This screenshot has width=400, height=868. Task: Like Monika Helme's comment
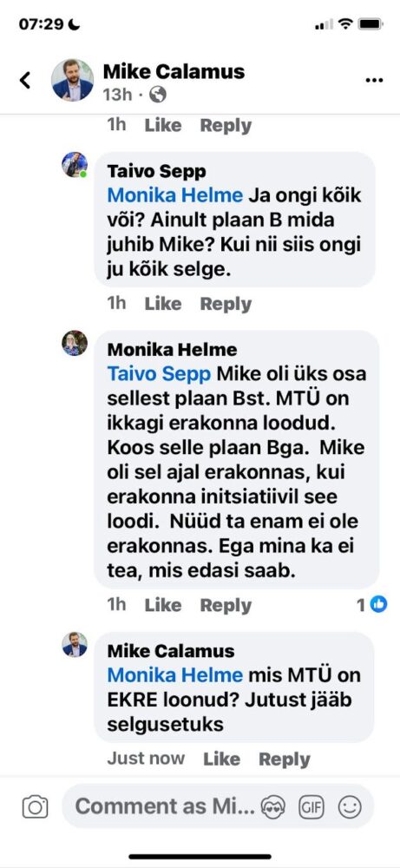162,605
